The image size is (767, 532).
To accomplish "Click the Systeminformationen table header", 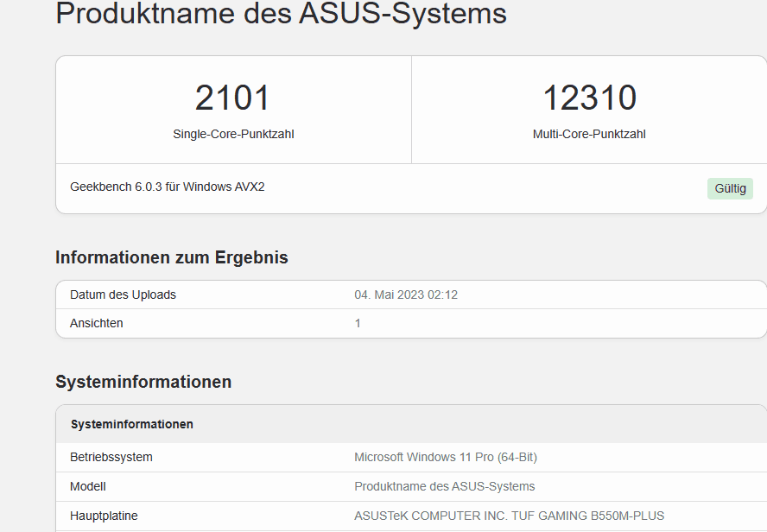I will tap(132, 424).
